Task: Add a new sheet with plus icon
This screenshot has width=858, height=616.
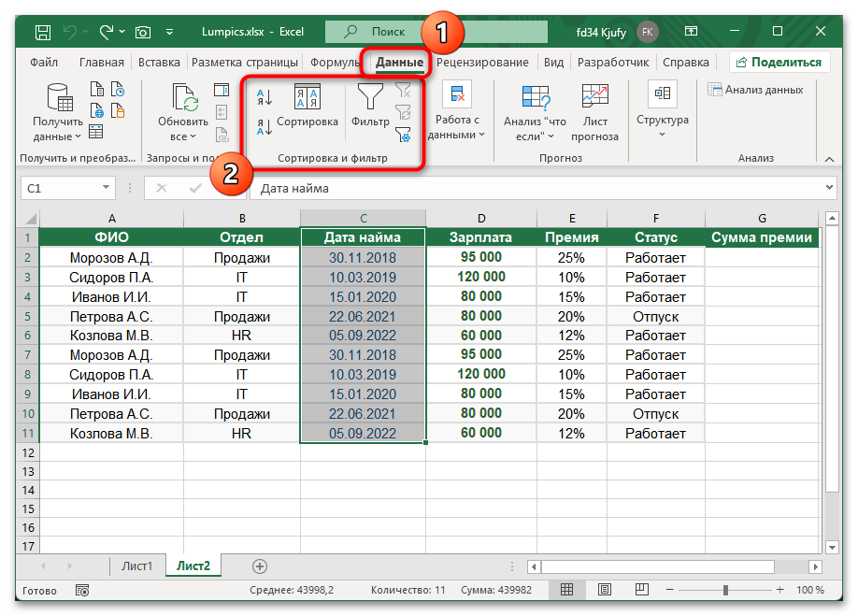Action: pyautogui.click(x=260, y=566)
